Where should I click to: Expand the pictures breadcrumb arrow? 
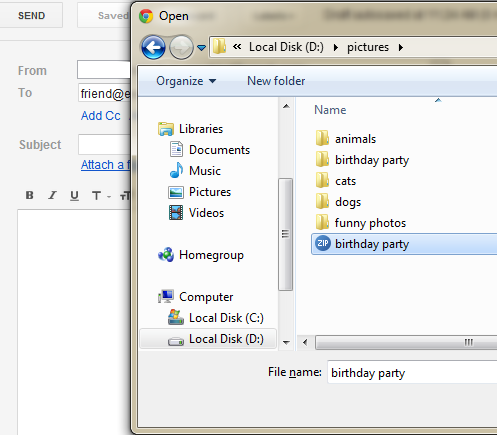point(401,48)
